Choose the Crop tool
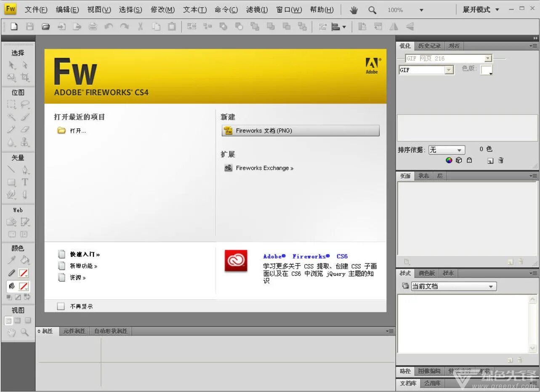Viewport: 540px width, 392px height. [x=25, y=77]
